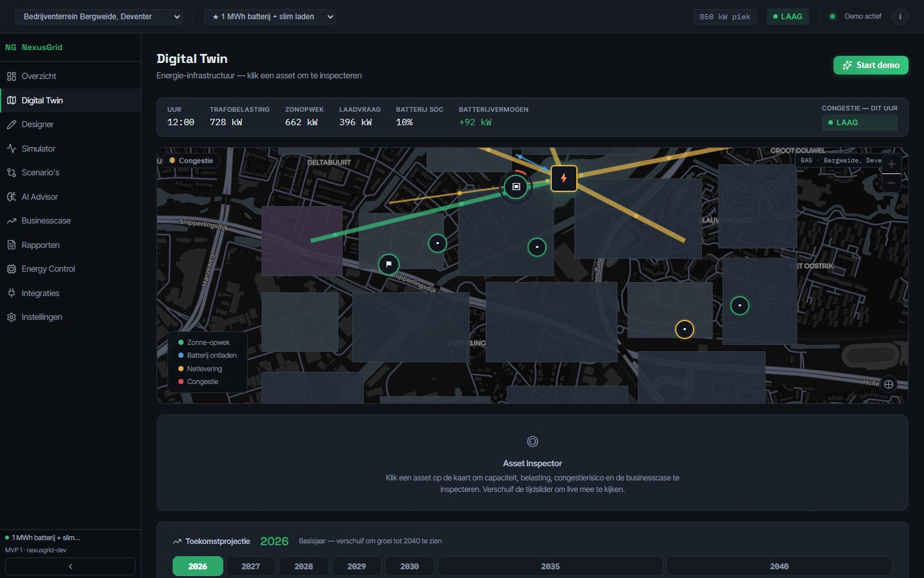Image resolution: width=924 pixels, height=578 pixels.
Task: Select the 2035 projection year segment
Action: click(550, 566)
